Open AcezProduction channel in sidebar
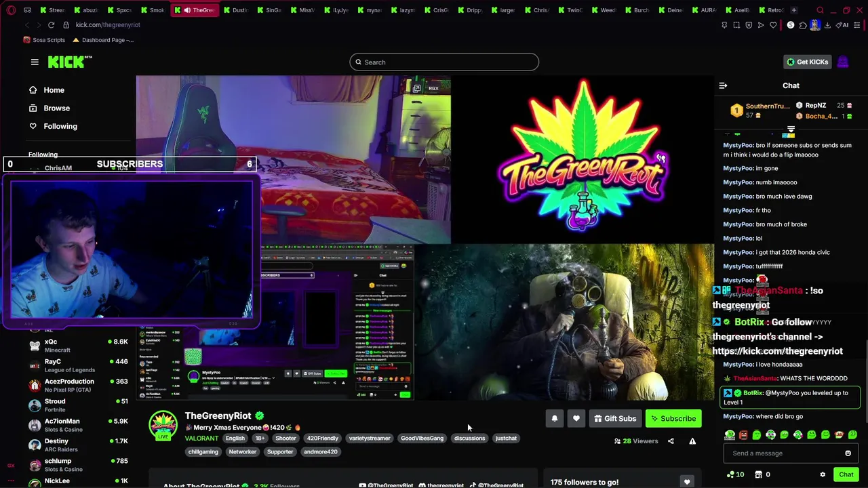 [78, 385]
